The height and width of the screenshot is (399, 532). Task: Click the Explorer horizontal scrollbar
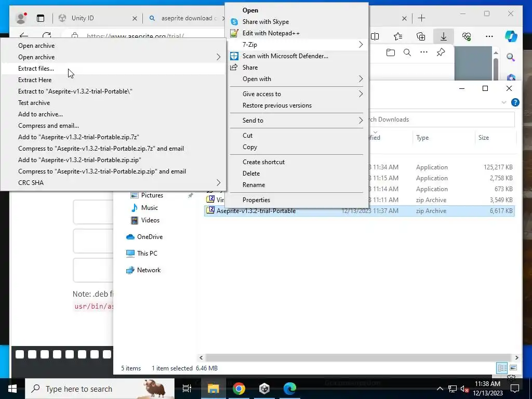(358, 357)
